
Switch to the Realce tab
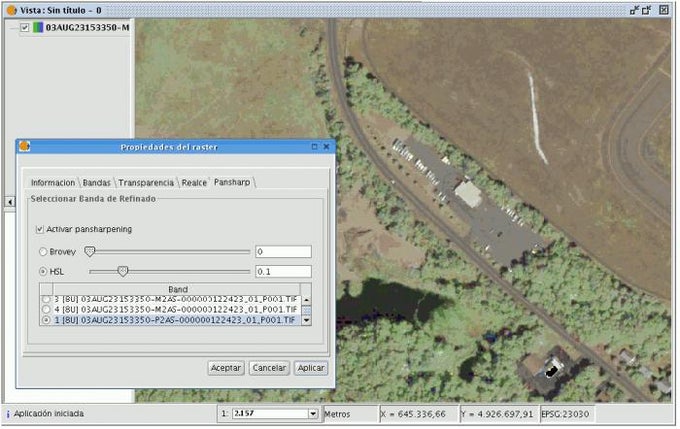194,183
